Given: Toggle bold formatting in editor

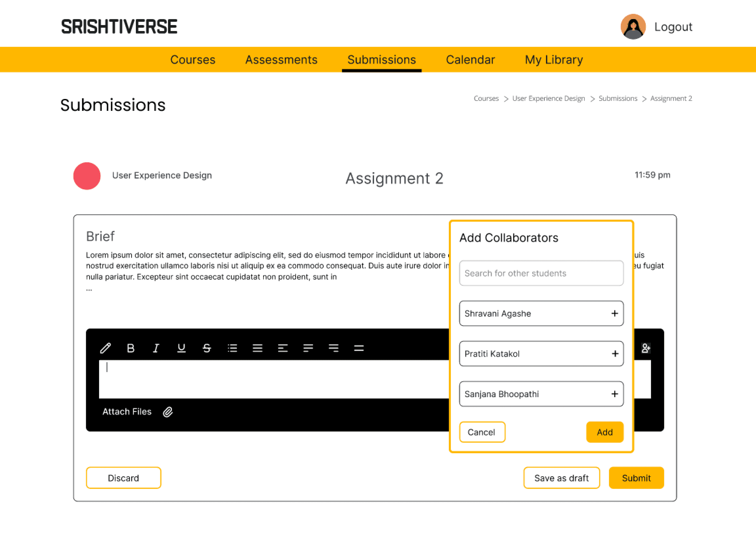Looking at the screenshot, I should (131, 348).
